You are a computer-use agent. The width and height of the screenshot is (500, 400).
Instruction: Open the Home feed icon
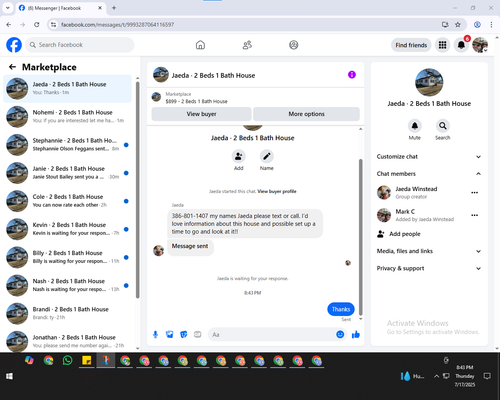point(200,45)
